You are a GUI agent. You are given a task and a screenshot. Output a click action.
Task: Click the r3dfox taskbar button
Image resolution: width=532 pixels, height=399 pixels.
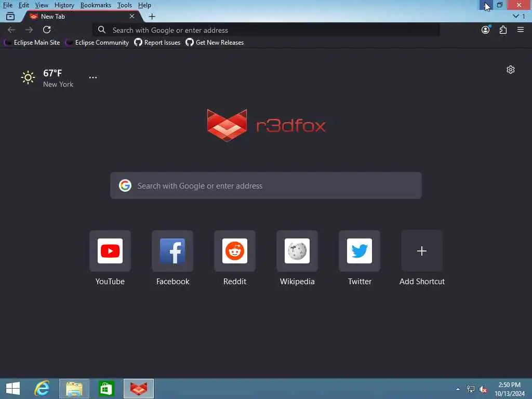pos(138,389)
